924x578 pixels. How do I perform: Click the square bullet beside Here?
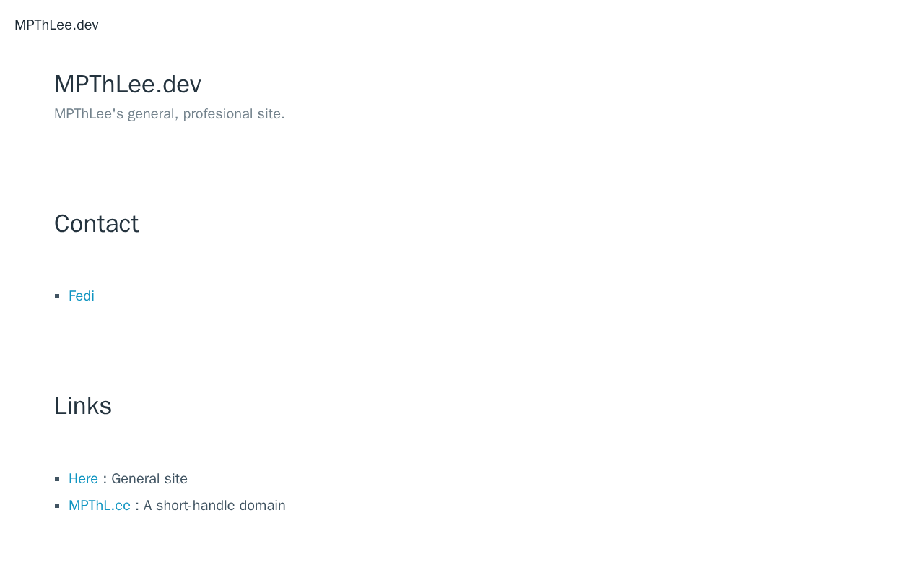[58, 479]
